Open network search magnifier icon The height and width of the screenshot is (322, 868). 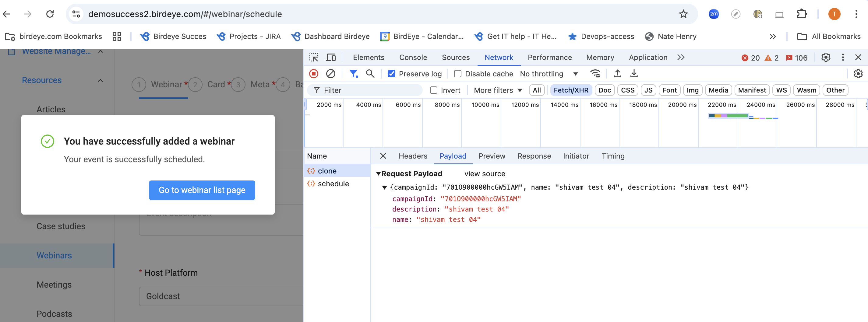tap(370, 74)
